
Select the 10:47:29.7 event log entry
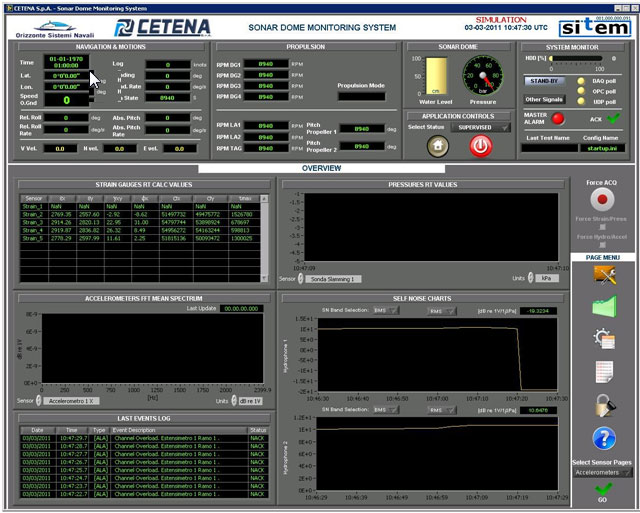coord(144,438)
